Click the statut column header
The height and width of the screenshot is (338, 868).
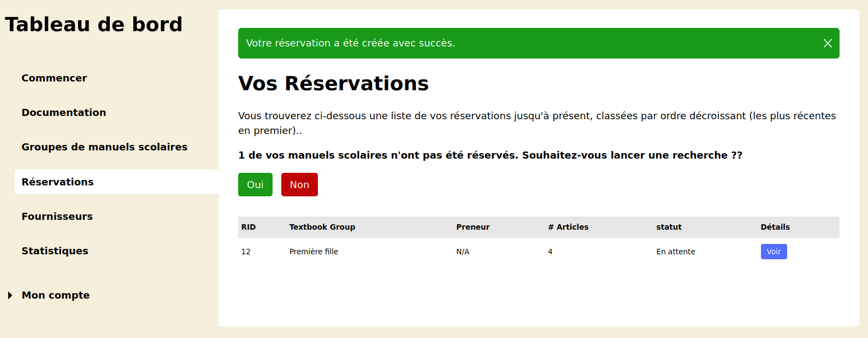point(669,227)
